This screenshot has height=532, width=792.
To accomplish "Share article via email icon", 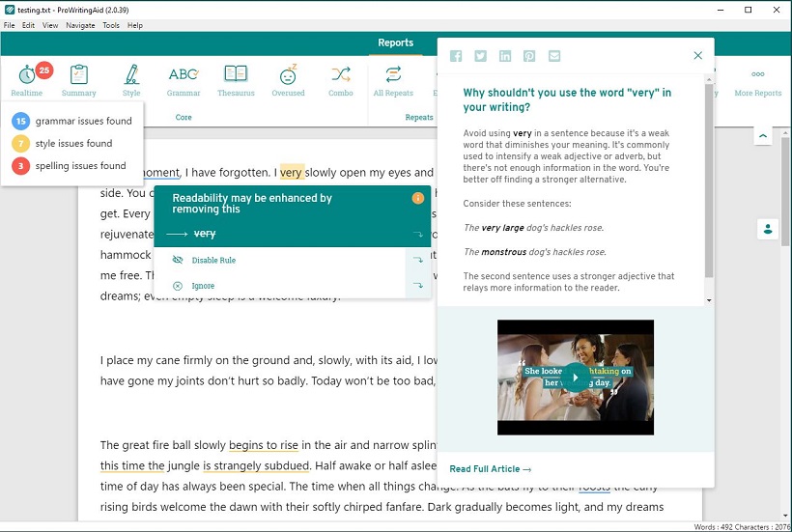I will click(x=554, y=56).
